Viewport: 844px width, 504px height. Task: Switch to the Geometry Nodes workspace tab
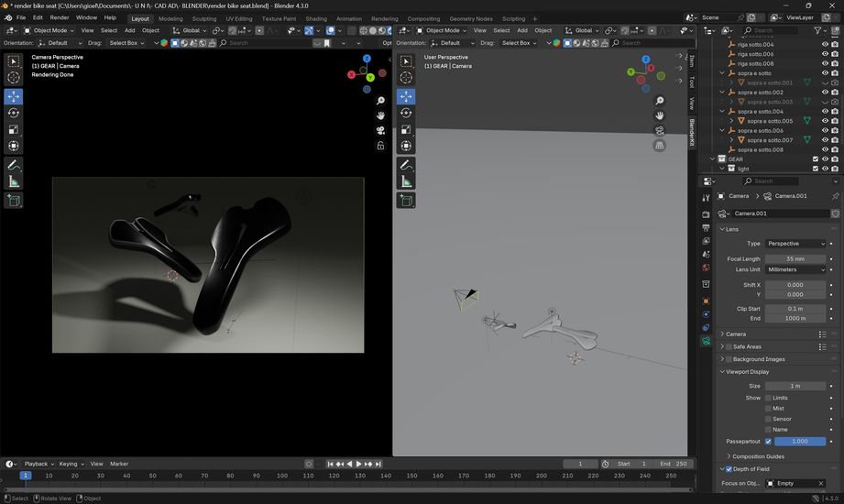(471, 19)
